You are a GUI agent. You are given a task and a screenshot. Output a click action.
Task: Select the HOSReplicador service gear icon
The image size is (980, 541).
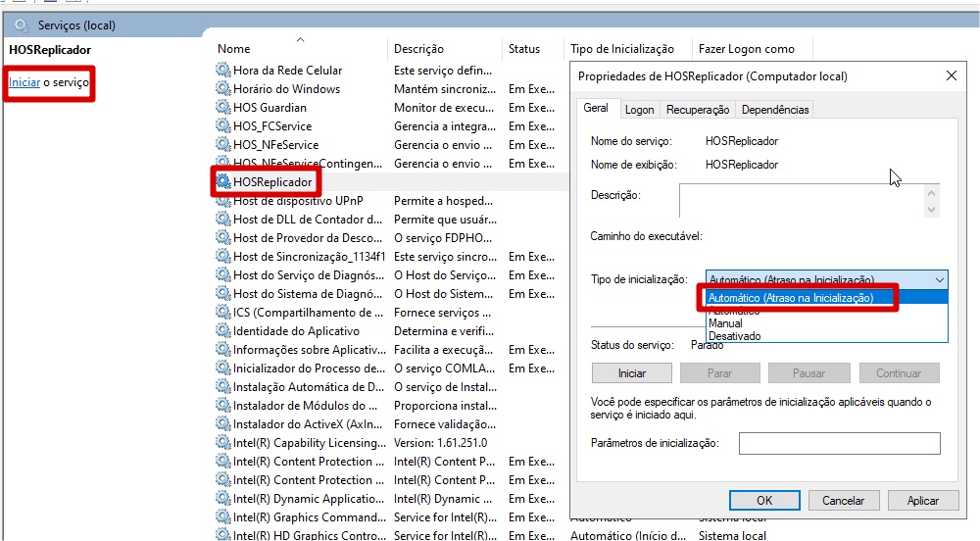tap(223, 182)
